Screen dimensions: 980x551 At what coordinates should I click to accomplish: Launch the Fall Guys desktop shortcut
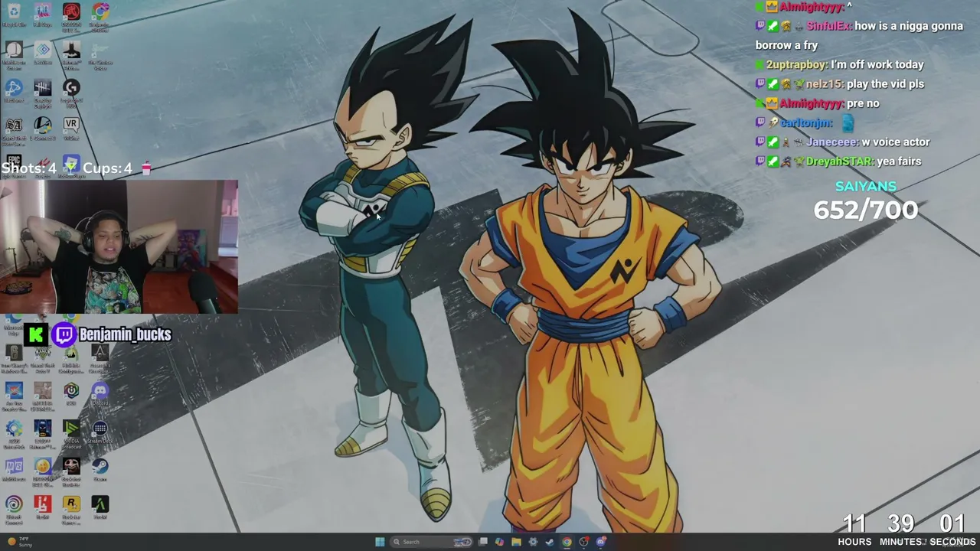click(43, 15)
